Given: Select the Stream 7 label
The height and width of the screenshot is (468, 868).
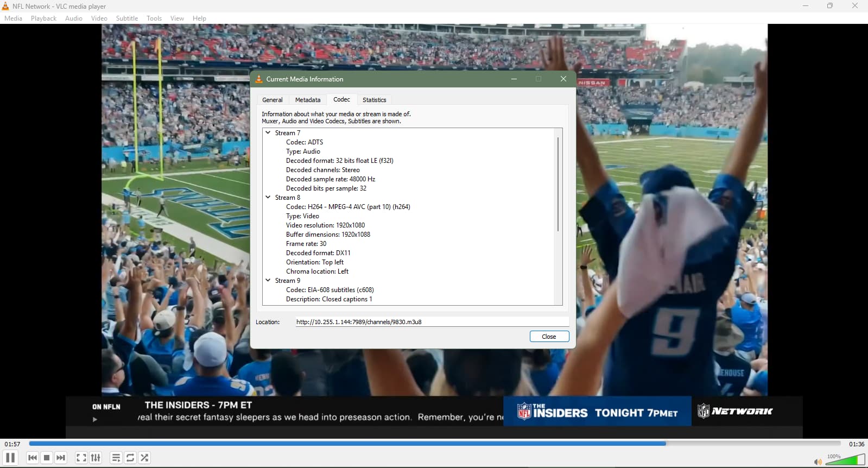Looking at the screenshot, I should coord(288,133).
